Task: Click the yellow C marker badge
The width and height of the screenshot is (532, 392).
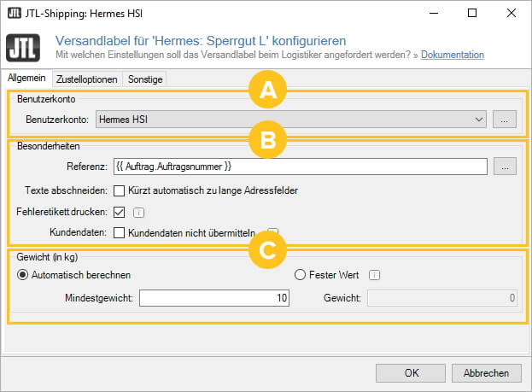Action: click(267, 251)
